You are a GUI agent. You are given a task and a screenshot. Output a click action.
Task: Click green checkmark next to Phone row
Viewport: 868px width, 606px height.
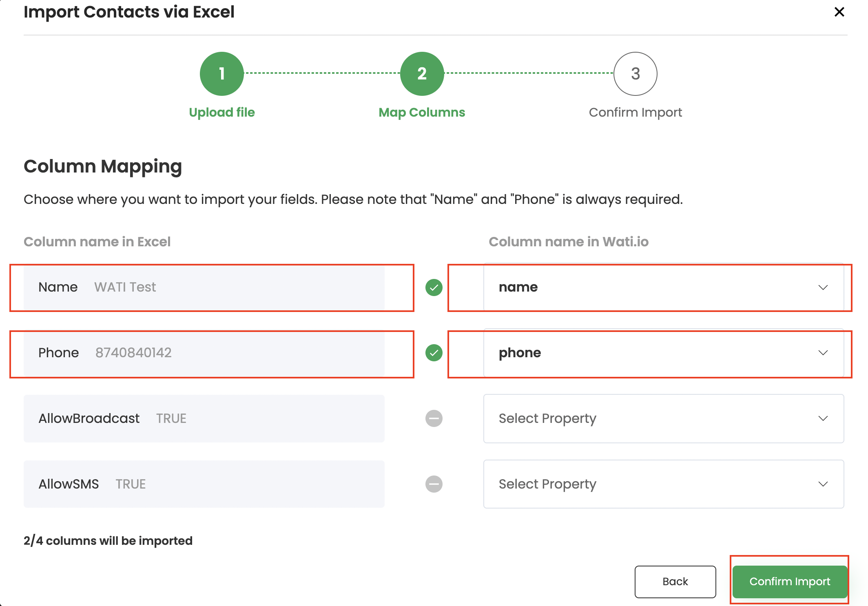point(434,353)
